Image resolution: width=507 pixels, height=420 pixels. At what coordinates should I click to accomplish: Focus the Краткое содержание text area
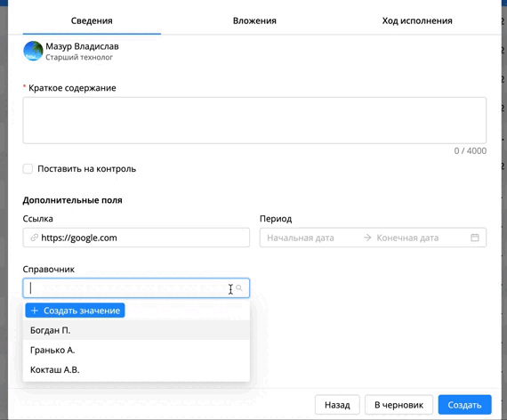click(254, 120)
